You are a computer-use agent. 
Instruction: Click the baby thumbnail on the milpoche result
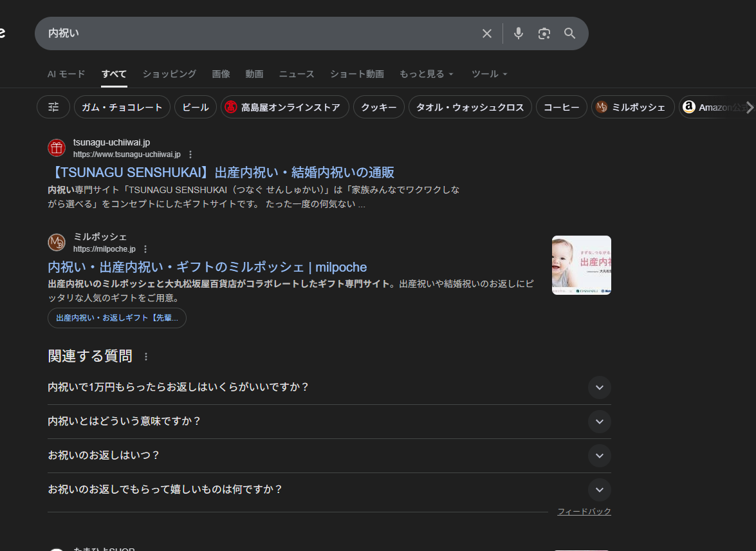pos(581,265)
